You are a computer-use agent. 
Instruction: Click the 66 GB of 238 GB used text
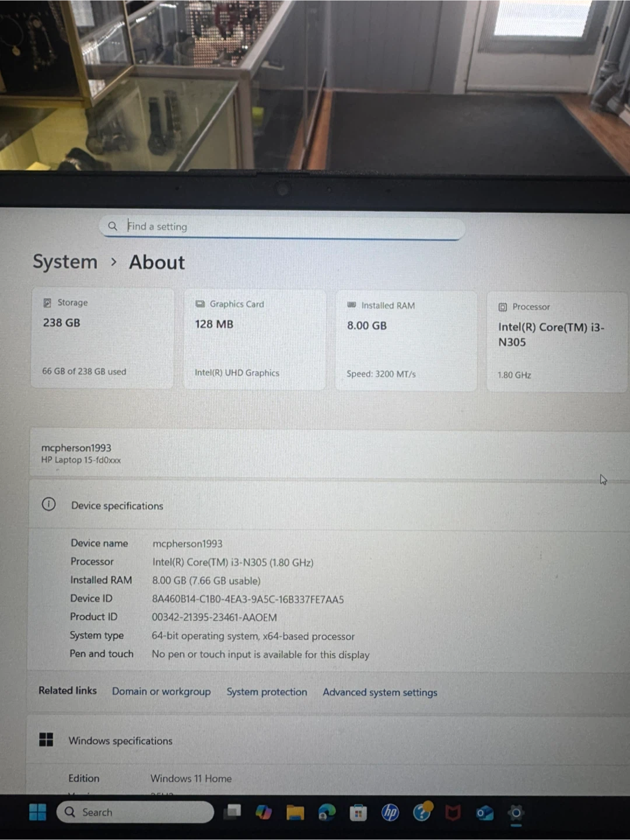(84, 371)
